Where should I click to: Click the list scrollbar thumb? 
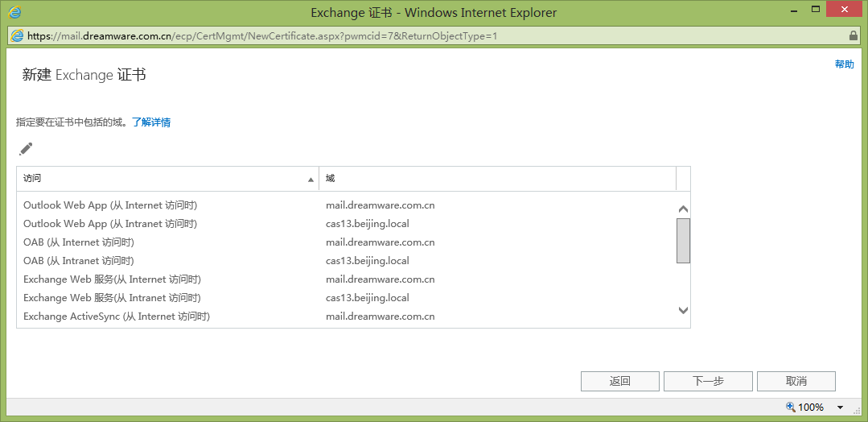coord(683,240)
